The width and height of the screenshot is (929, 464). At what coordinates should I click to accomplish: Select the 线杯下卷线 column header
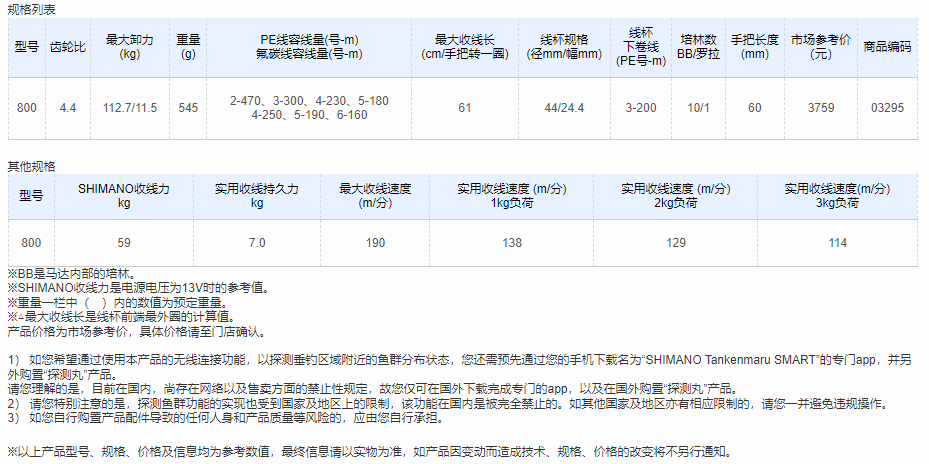pos(640,47)
